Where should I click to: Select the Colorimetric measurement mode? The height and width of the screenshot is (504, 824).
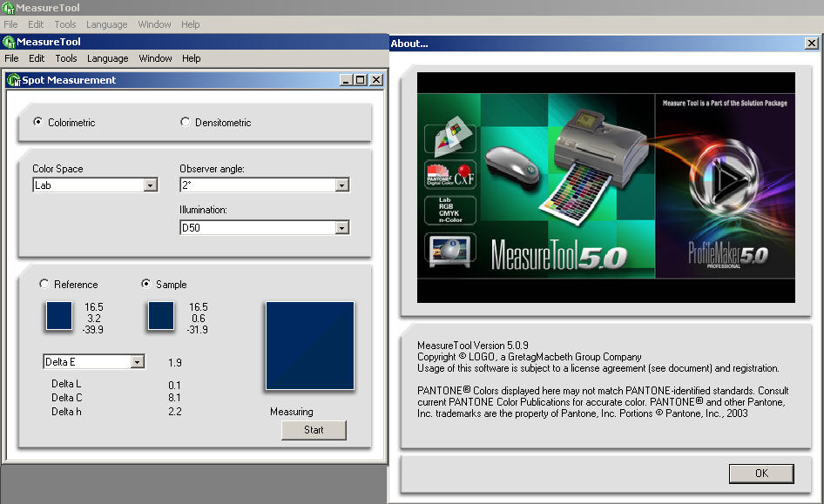[37, 122]
